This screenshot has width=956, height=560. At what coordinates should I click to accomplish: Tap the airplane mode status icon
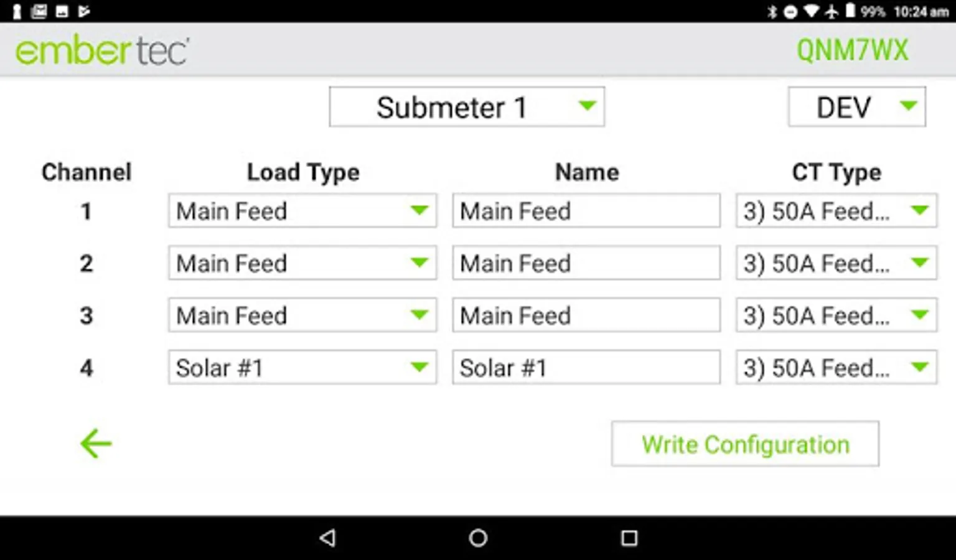[x=832, y=12]
